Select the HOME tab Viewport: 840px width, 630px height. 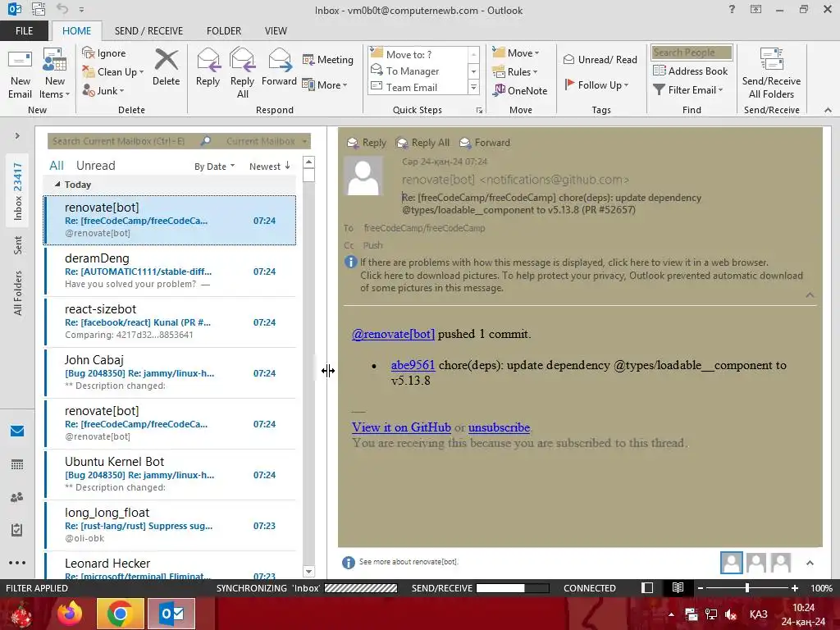point(76,31)
